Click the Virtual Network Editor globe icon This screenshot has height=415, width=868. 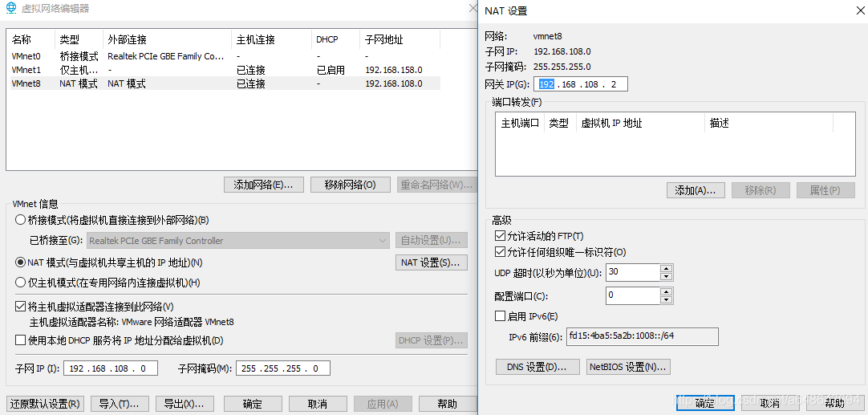[10, 8]
